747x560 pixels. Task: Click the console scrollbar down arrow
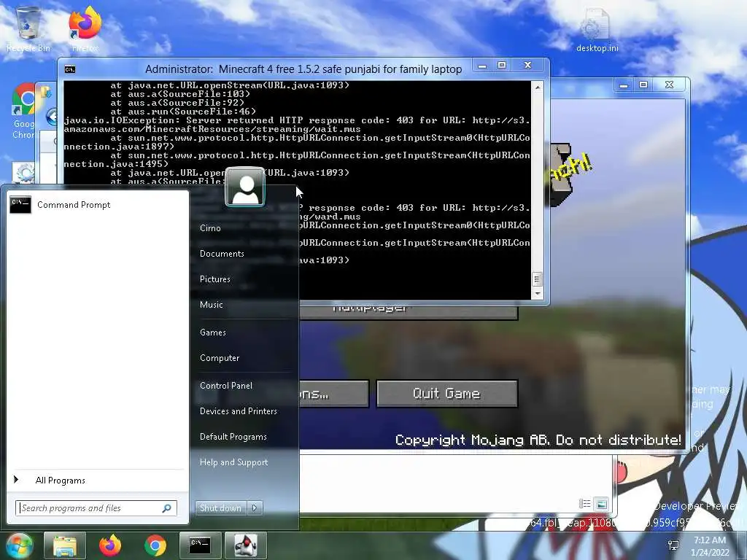tap(538, 293)
